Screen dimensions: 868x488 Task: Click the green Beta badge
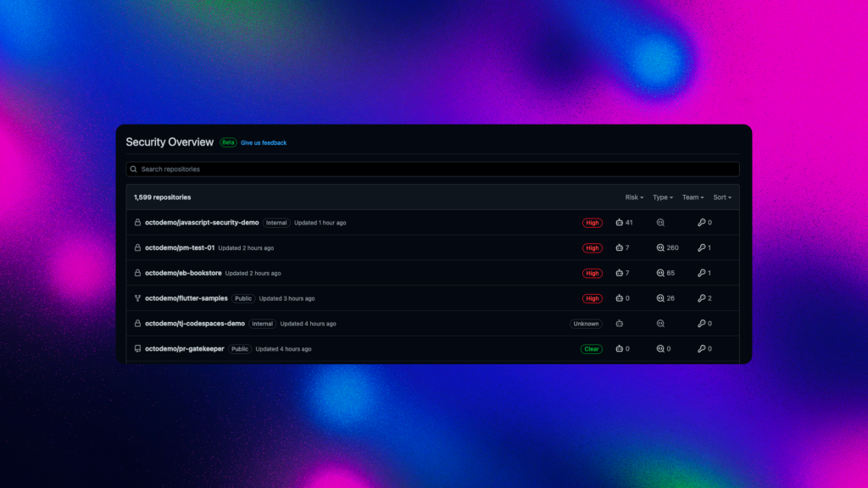coord(228,142)
